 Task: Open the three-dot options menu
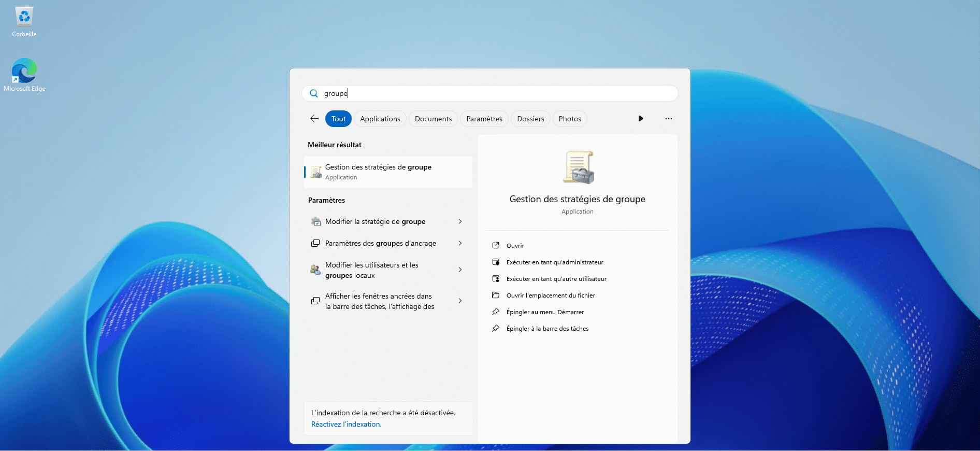coord(668,119)
